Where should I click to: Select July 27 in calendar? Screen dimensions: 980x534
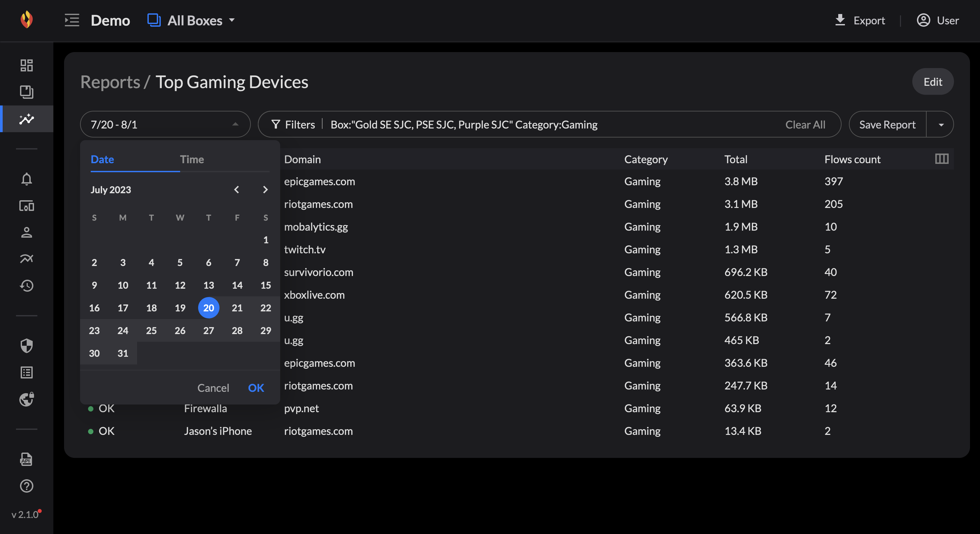coord(208,330)
